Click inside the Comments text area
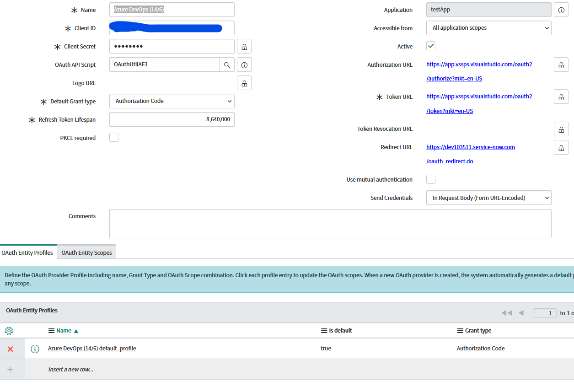Screen dimensions: 574x392 point(330,224)
